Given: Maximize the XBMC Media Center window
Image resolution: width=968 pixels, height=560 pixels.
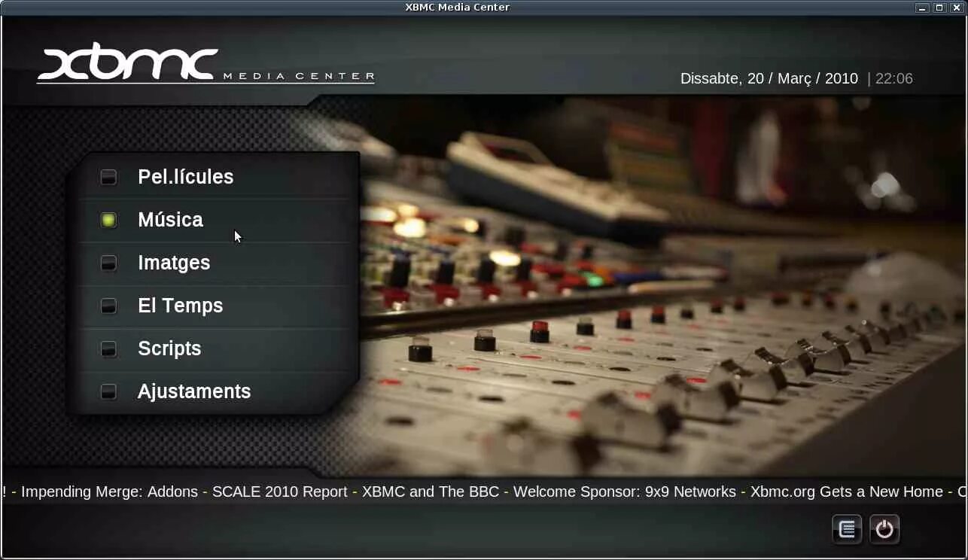Looking at the screenshot, I should click(x=939, y=8).
